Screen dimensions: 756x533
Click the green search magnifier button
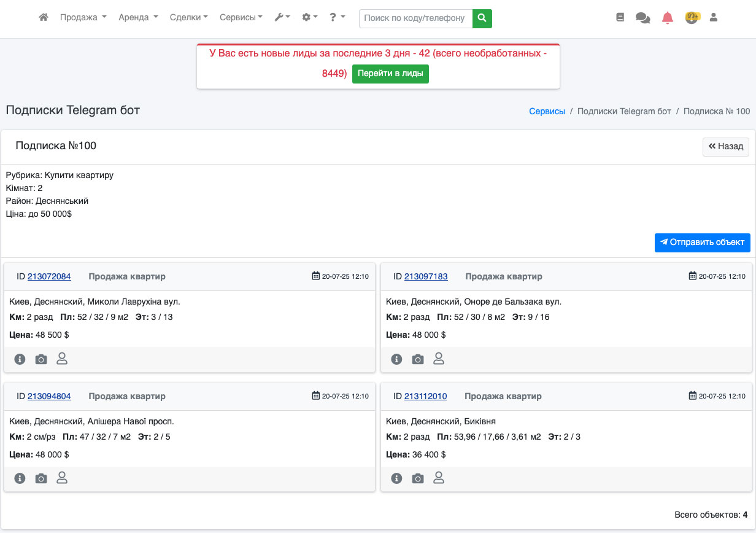[x=482, y=18]
